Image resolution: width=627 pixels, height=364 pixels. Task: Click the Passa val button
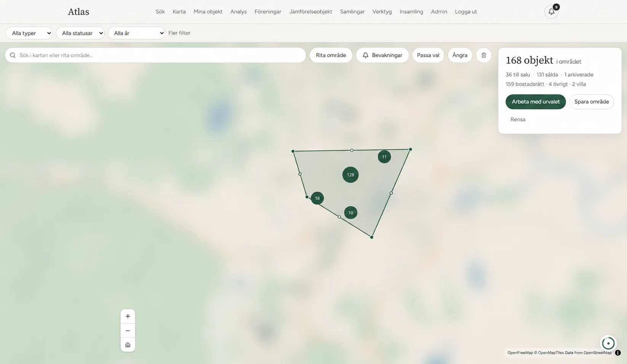428,55
